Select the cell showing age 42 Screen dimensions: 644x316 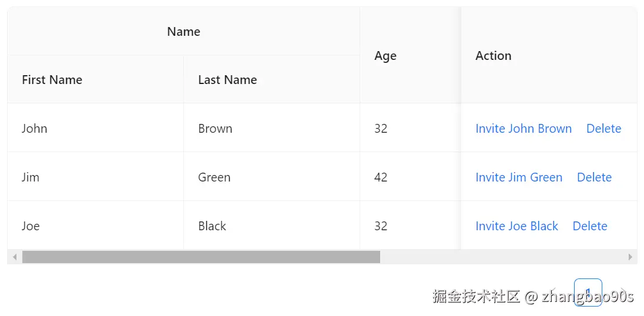(x=381, y=177)
